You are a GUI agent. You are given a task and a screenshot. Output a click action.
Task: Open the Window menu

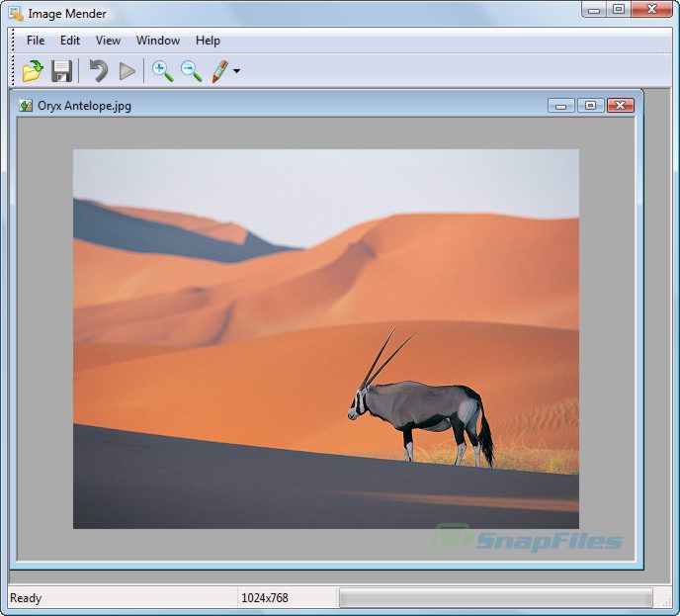tap(158, 41)
